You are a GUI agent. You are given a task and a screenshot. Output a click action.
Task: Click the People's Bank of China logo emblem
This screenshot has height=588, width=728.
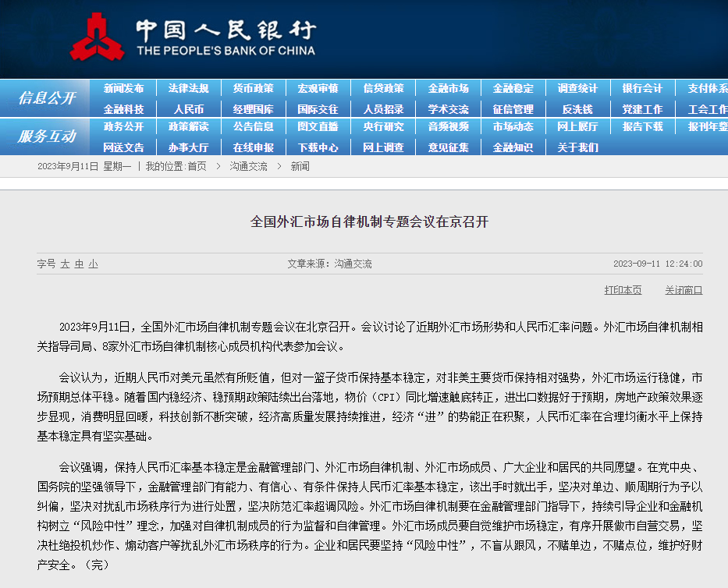97,37
